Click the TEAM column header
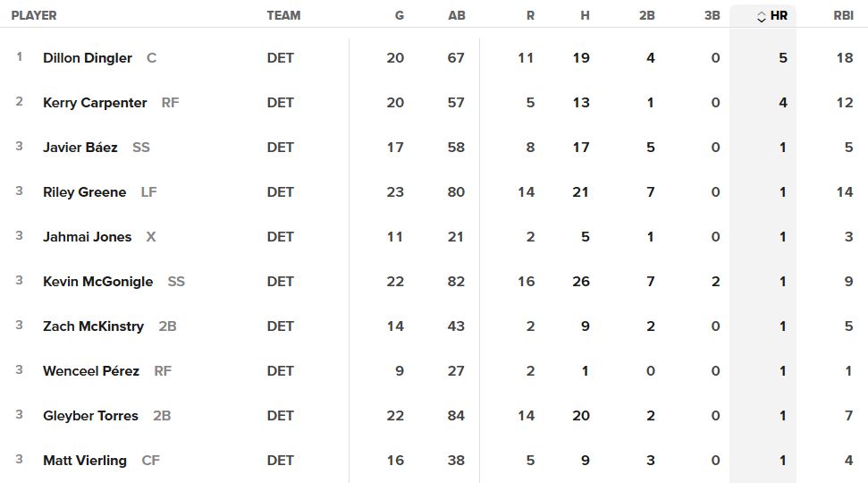This screenshot has width=868, height=483. (283, 15)
